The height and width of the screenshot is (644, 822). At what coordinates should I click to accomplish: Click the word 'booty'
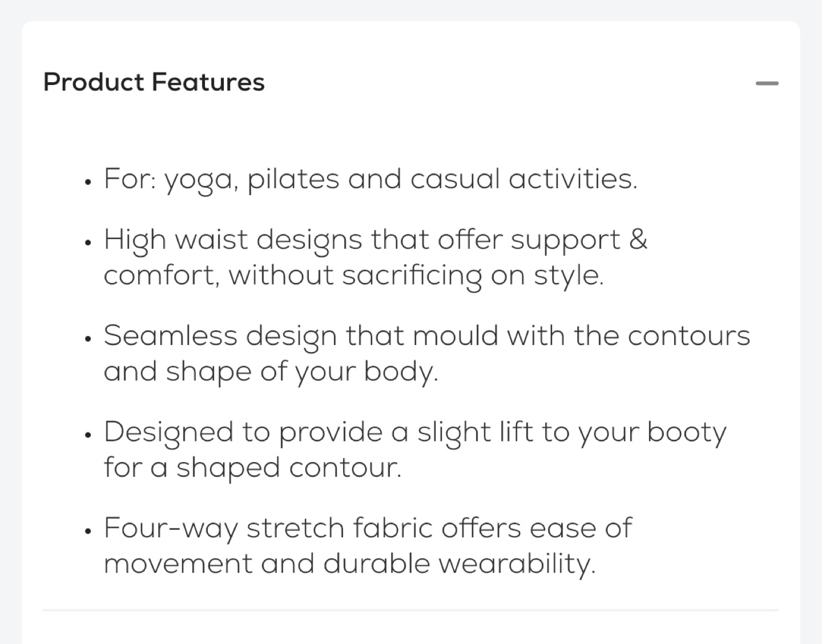click(x=687, y=433)
